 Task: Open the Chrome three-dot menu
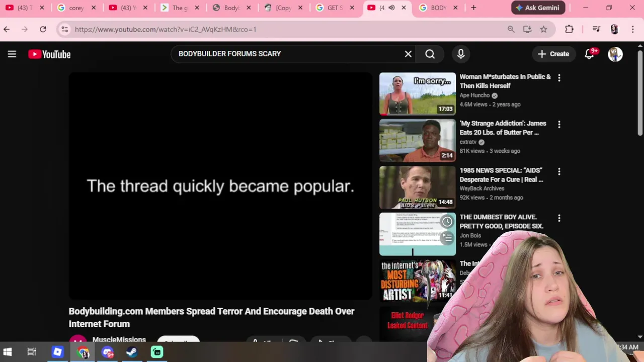click(633, 29)
